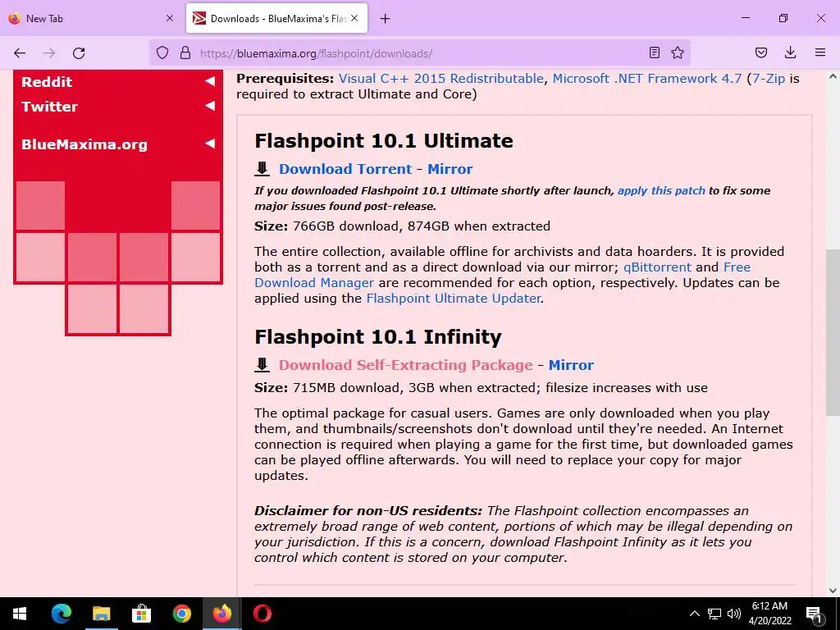Click the Mirror link under Flashpoint 10.1 Infinity
This screenshot has width=840, height=630.
(x=571, y=365)
